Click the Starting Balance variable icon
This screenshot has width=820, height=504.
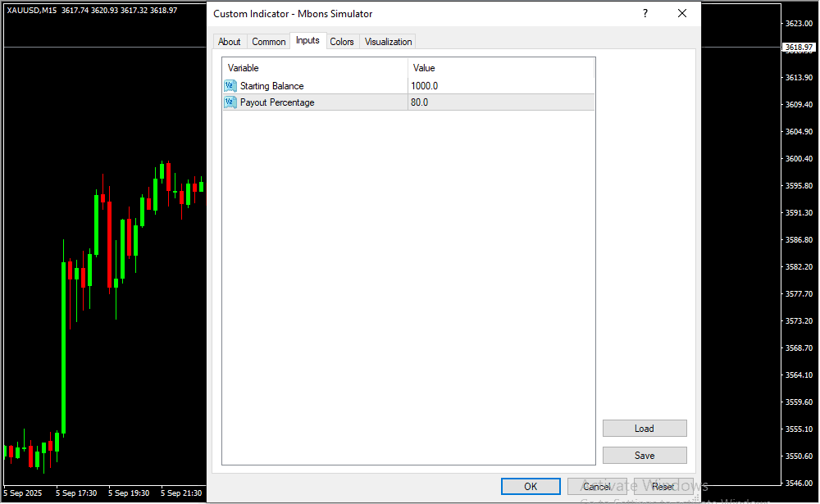[230, 86]
